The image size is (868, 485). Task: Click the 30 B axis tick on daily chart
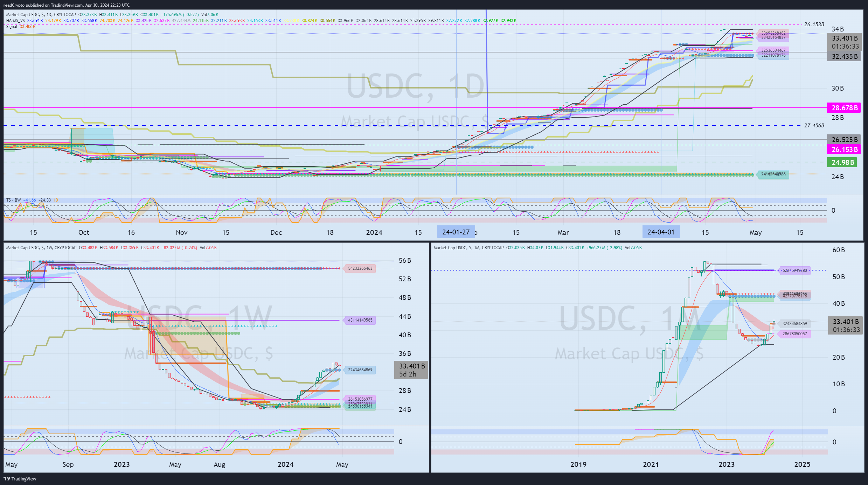[x=838, y=88]
